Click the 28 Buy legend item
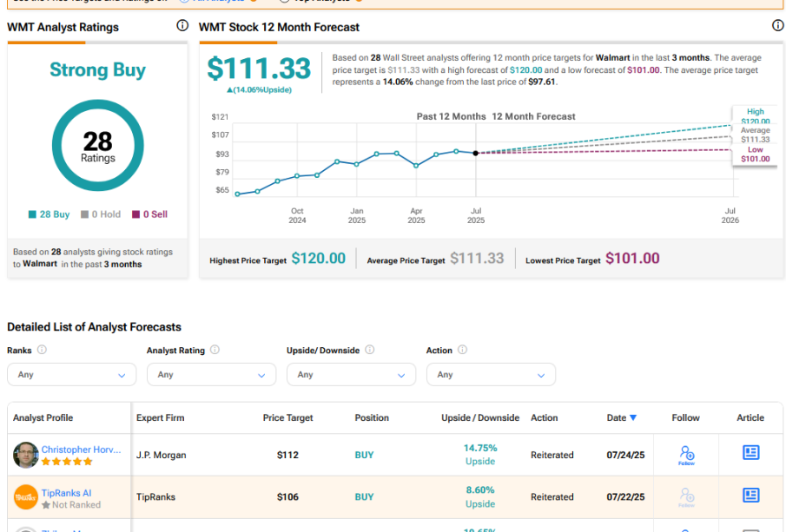Image resolution: width=786 pixels, height=532 pixels. pyautogui.click(x=50, y=214)
